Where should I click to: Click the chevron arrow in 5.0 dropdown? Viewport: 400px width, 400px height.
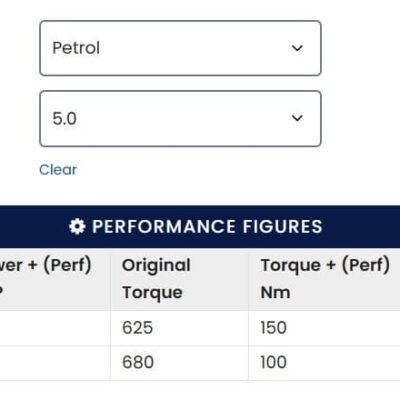point(297,118)
